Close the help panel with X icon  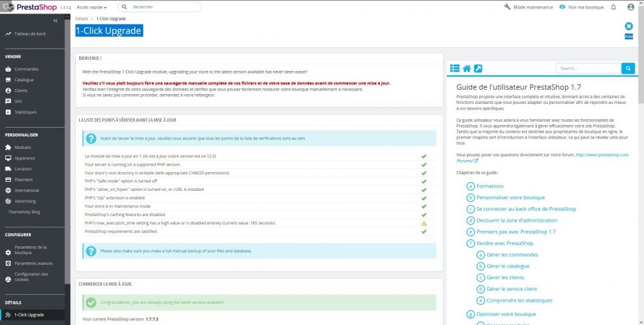629,26
